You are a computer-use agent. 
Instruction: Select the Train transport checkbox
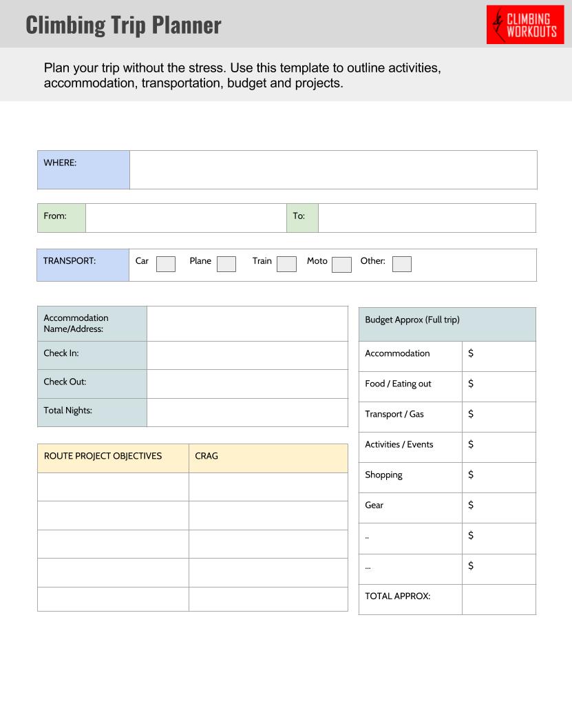click(x=286, y=264)
